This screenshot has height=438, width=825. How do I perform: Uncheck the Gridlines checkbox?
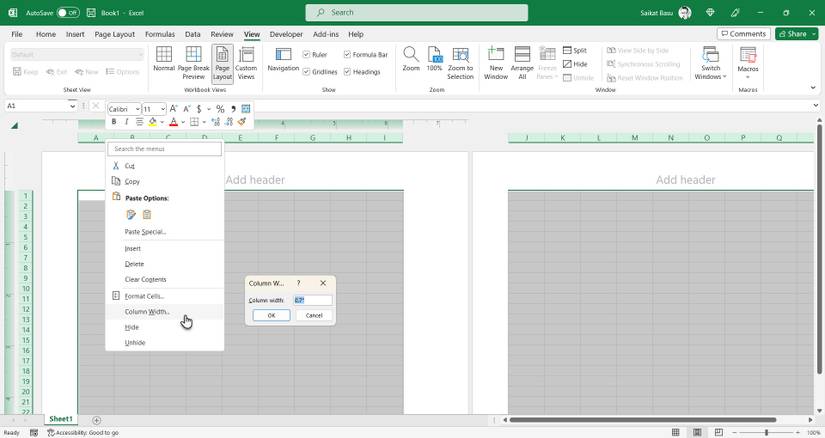click(308, 72)
